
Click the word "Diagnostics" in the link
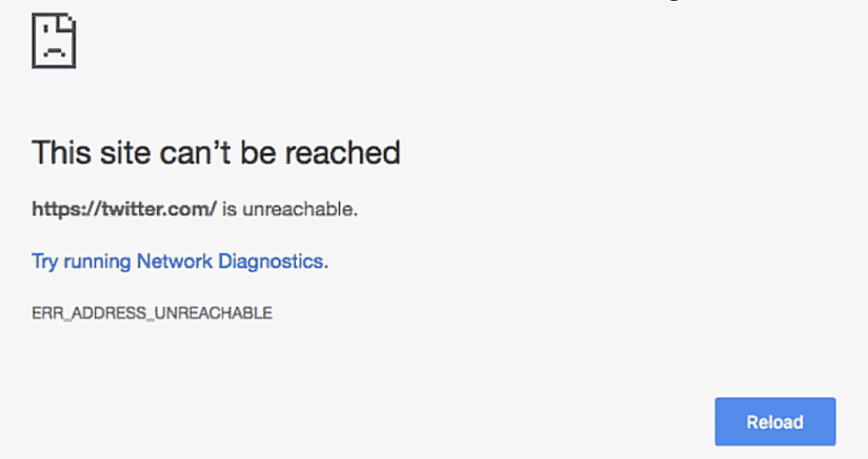click(270, 261)
